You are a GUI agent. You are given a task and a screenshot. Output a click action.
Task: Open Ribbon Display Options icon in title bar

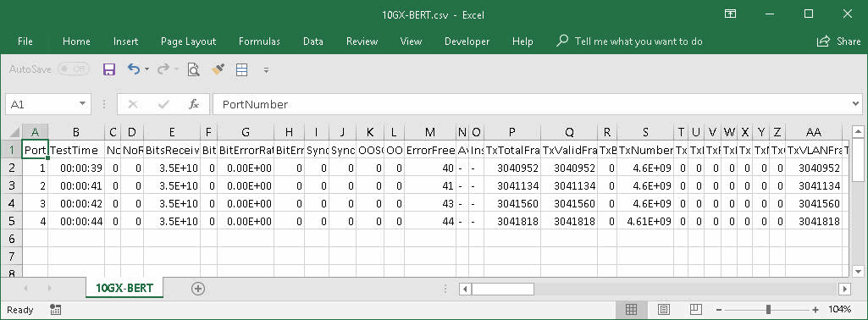[730, 14]
